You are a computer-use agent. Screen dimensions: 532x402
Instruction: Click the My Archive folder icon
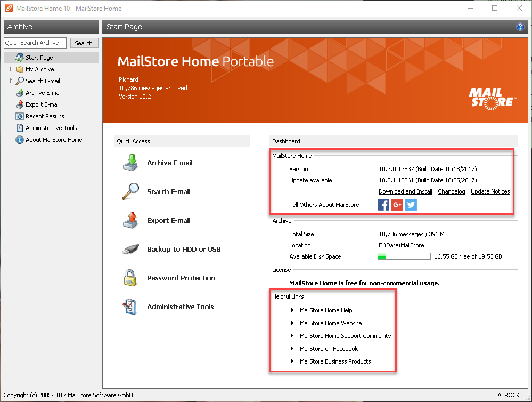[20, 69]
